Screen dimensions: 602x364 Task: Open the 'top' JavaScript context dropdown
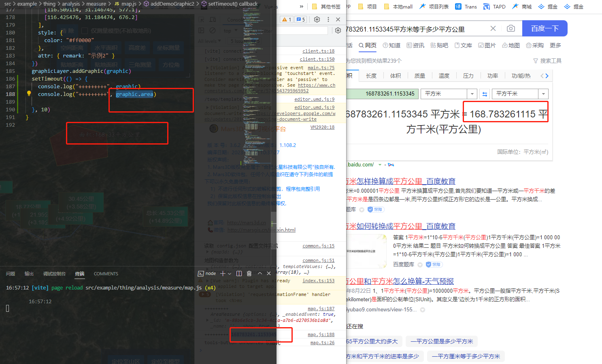[231, 31]
